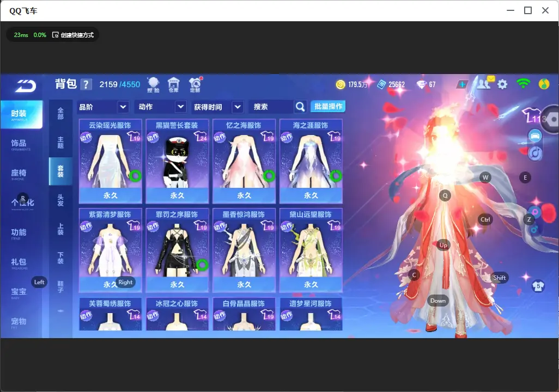This screenshot has width=559, height=392.
Task: Select the 海之涯服饰 outfit card
Action: (x=311, y=161)
